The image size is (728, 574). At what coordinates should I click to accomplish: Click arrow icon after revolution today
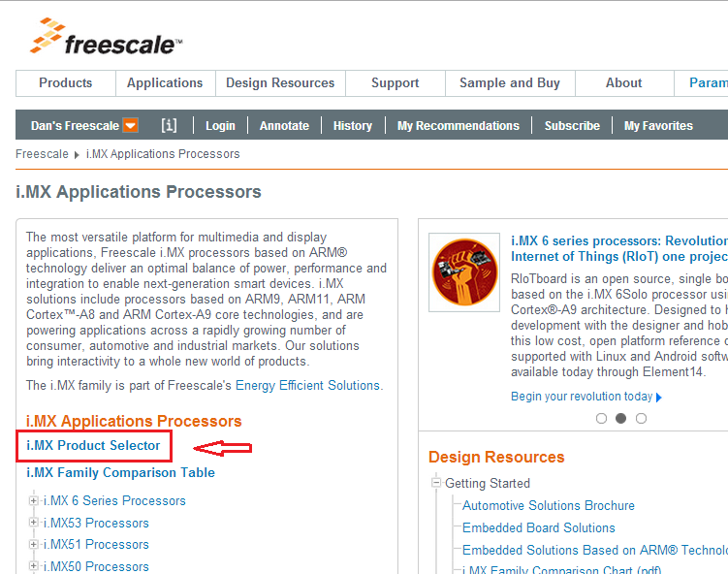pos(659,398)
